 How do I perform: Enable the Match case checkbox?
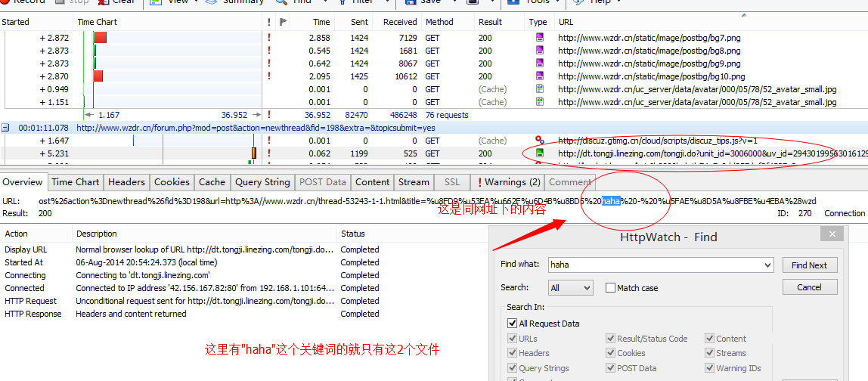click(x=611, y=288)
